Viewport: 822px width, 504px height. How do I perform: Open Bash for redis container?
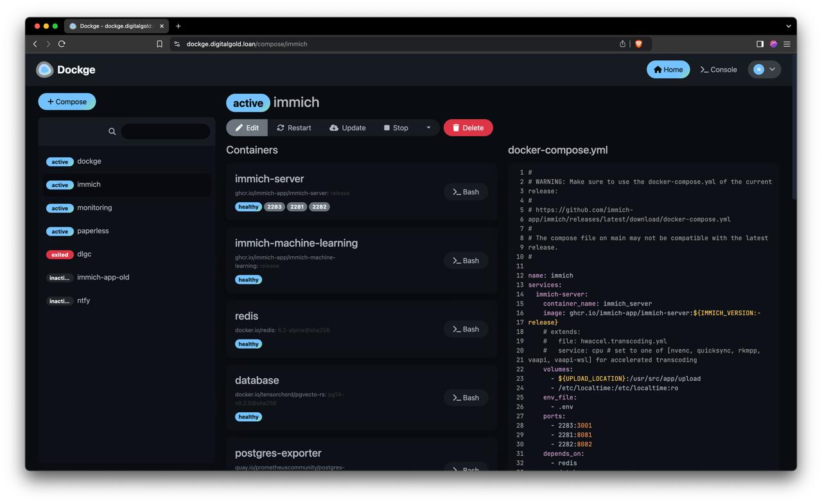point(466,329)
